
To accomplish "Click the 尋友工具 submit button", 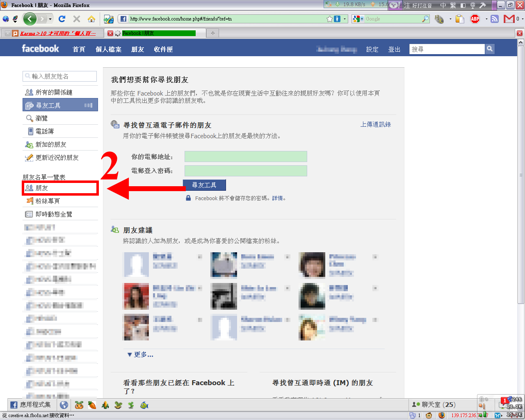I will coord(204,185).
